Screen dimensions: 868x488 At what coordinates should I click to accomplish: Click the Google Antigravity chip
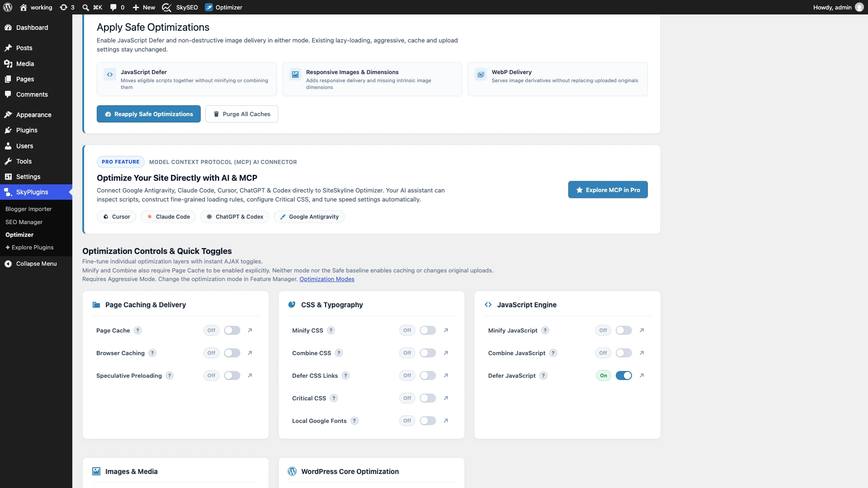pyautogui.click(x=309, y=216)
